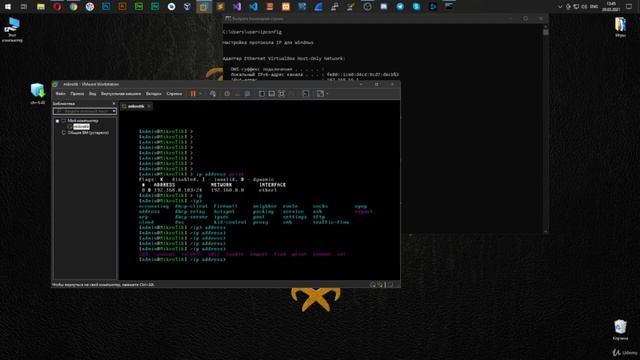Open the Файл menu in VMware

(x=60, y=93)
